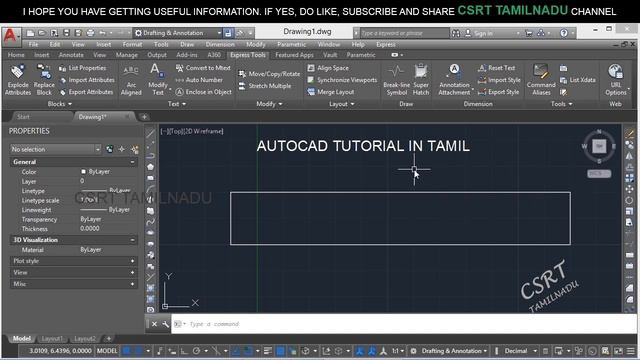Click the Polygon tool in the Draw toolbar
Image resolution: width=640 pixels, height=360 pixels.
(x=151, y=167)
